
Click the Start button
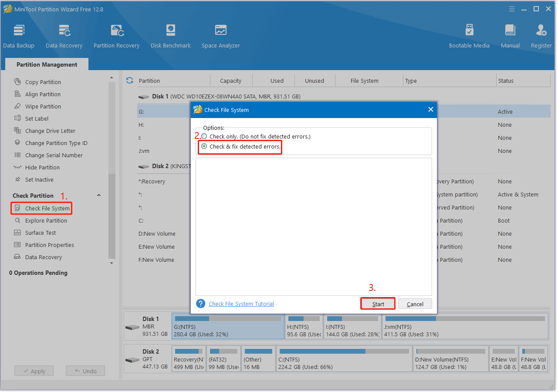[377, 304]
